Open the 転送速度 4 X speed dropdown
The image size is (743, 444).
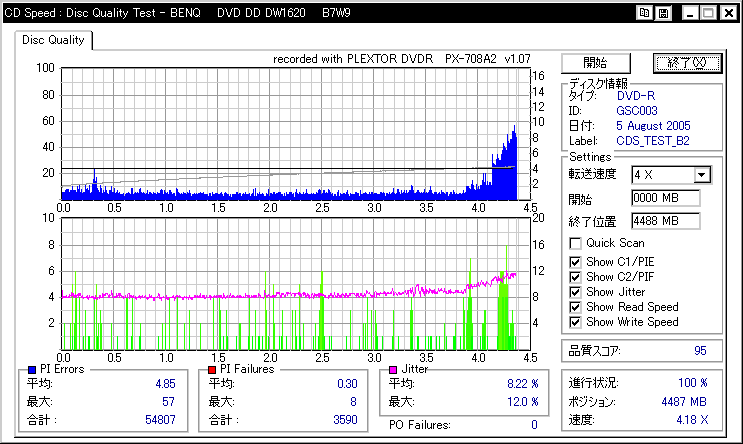pos(702,175)
